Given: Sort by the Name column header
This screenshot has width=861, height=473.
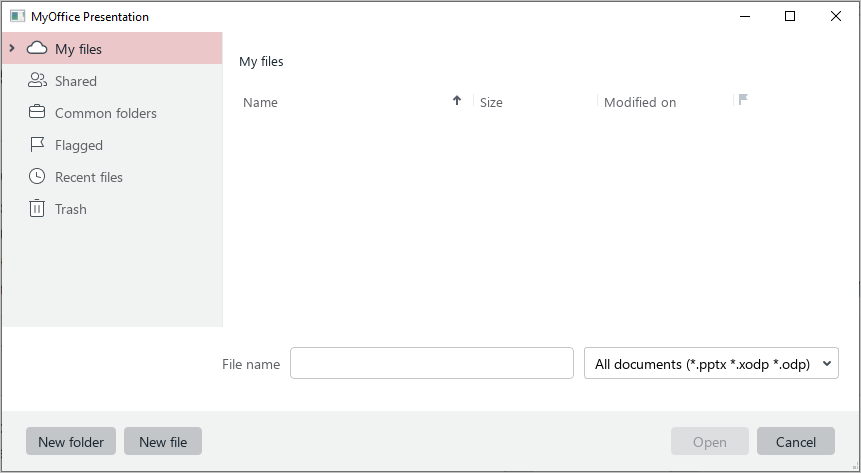Looking at the screenshot, I should tap(260, 102).
